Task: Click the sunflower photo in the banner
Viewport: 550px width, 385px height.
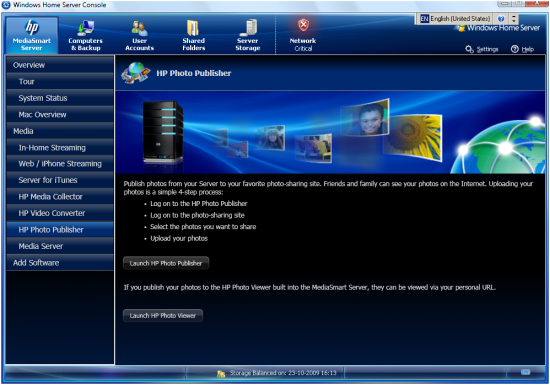Action: point(413,137)
